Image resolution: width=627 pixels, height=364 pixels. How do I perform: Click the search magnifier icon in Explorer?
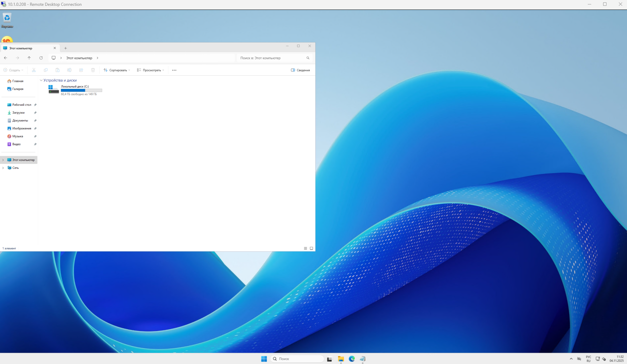(308, 58)
